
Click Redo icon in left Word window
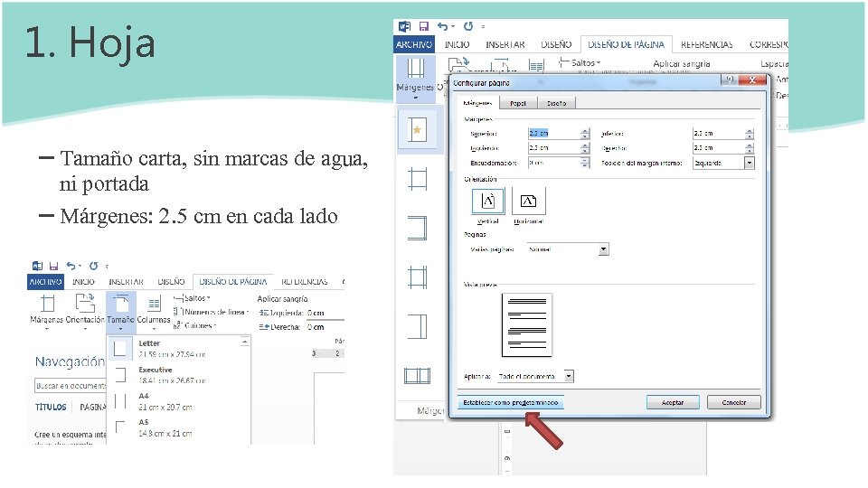tap(93, 266)
